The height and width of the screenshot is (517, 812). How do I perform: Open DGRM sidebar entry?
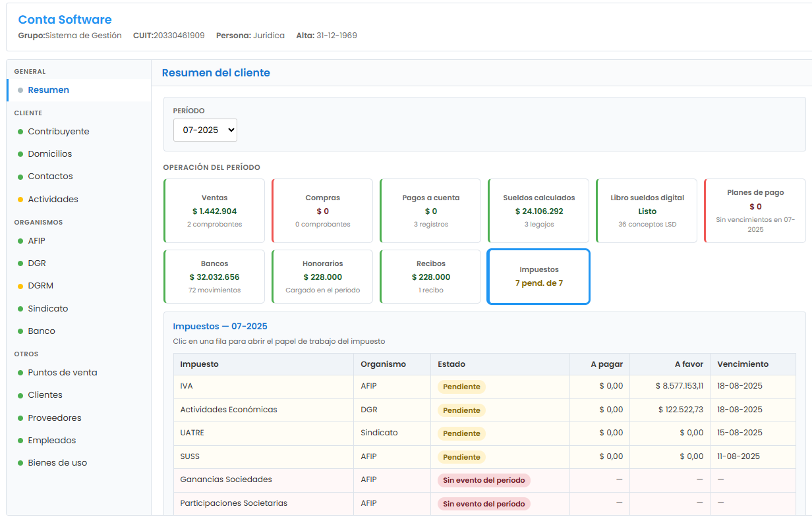(78, 286)
